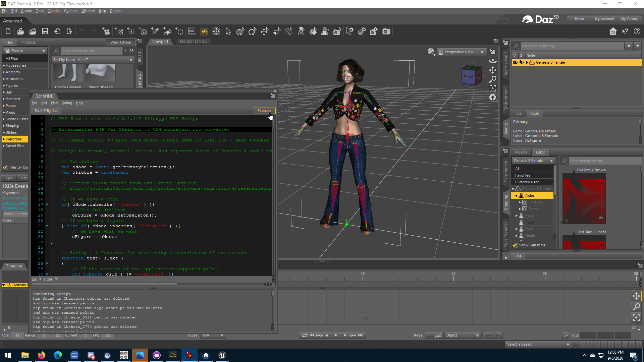This screenshot has width=644, height=362.
Task: Switch to the Products tab
Action: point(29,42)
